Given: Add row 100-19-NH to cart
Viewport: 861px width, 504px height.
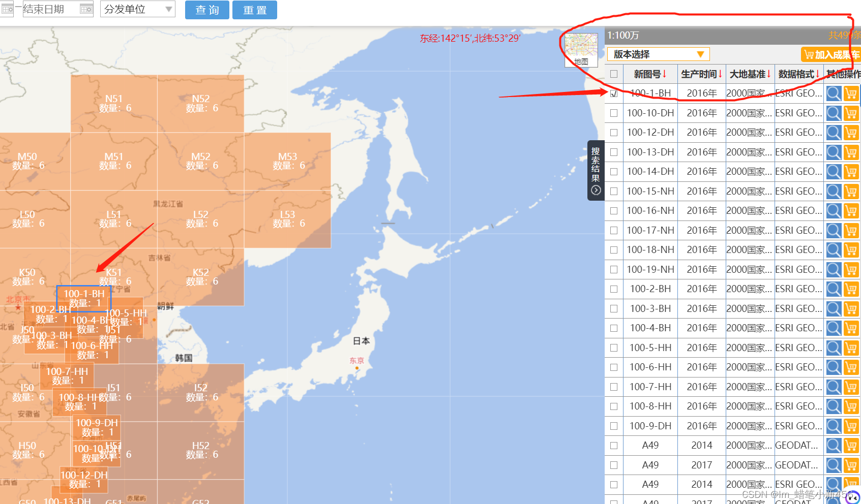Looking at the screenshot, I should [851, 269].
